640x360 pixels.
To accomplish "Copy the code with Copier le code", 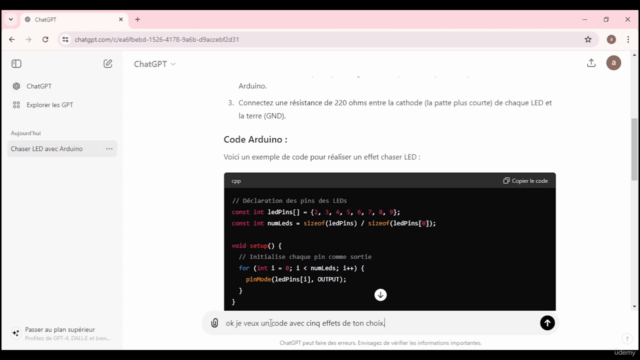I will pyautogui.click(x=525, y=181).
